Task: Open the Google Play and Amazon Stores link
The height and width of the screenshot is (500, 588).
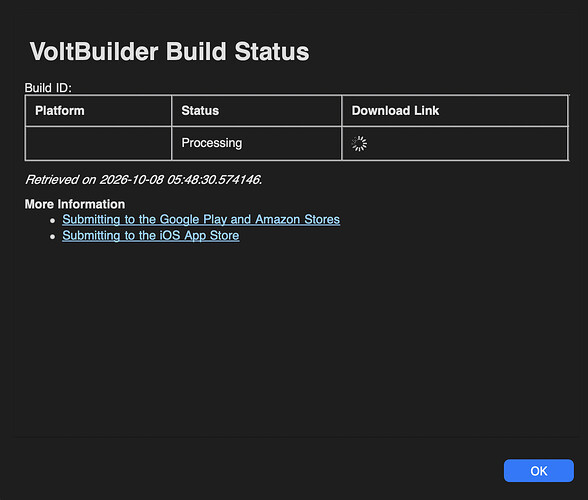Action: click(x=201, y=219)
